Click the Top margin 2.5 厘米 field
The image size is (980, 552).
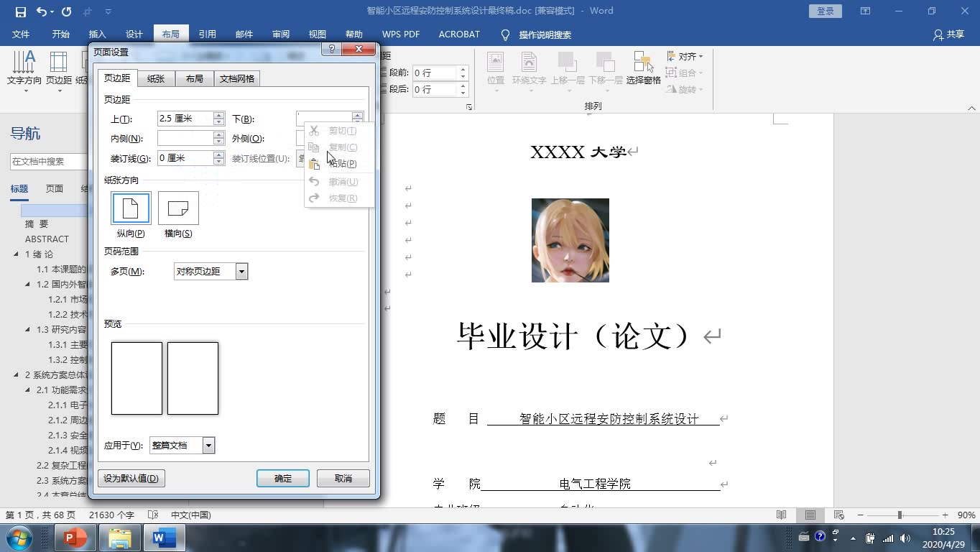click(185, 119)
